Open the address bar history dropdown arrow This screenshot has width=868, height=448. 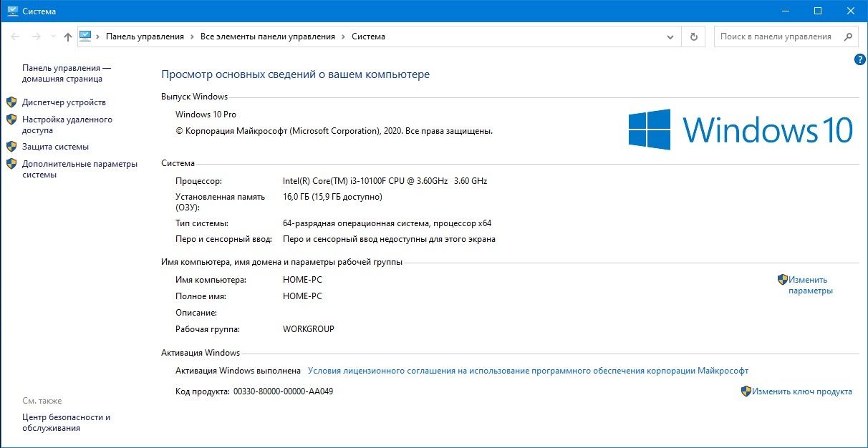[x=670, y=36]
